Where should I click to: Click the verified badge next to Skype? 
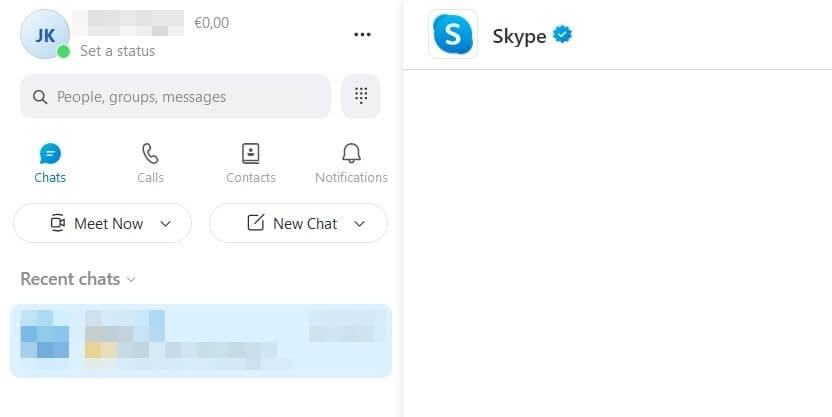562,34
